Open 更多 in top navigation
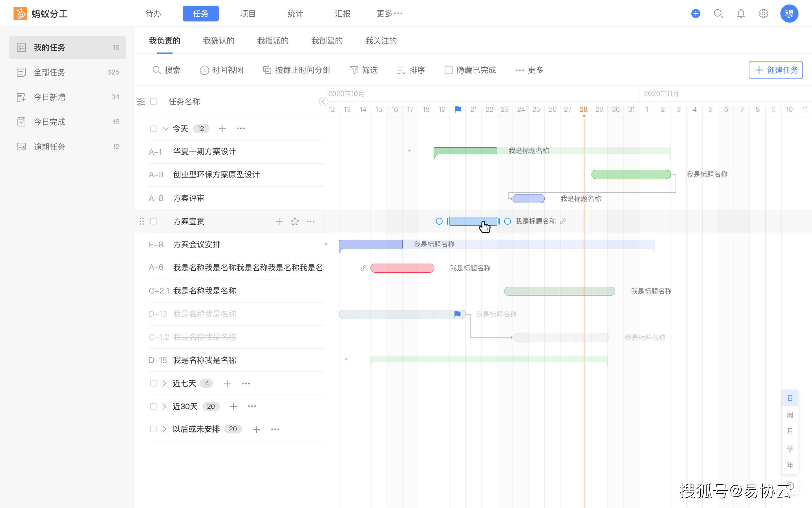Image resolution: width=812 pixels, height=508 pixels. tap(389, 14)
